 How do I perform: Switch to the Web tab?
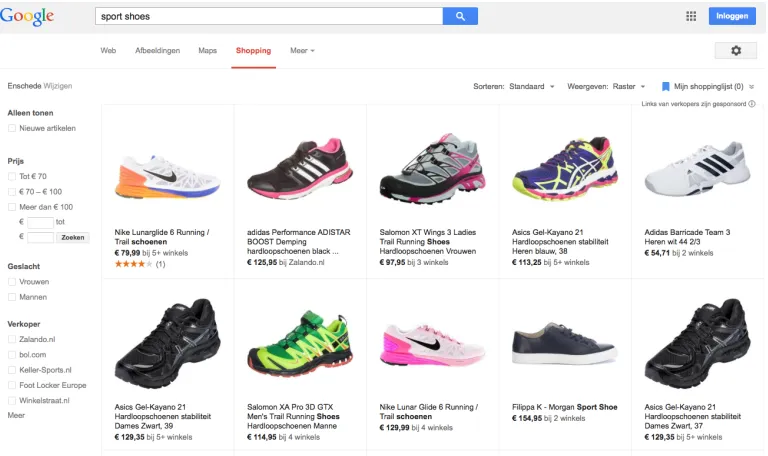click(108, 50)
